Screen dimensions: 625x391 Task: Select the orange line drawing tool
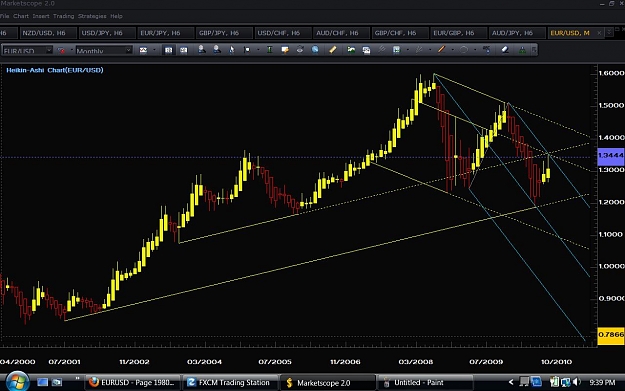coord(441,50)
